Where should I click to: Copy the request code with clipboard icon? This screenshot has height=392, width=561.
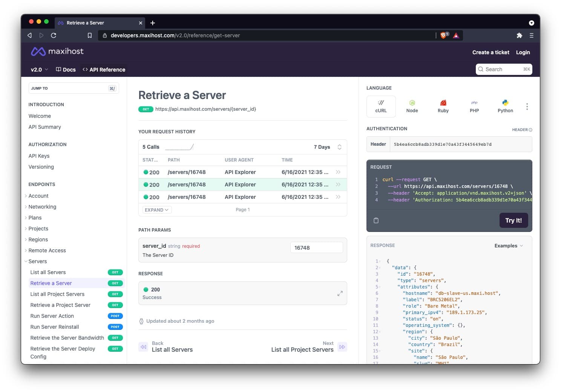(x=376, y=220)
